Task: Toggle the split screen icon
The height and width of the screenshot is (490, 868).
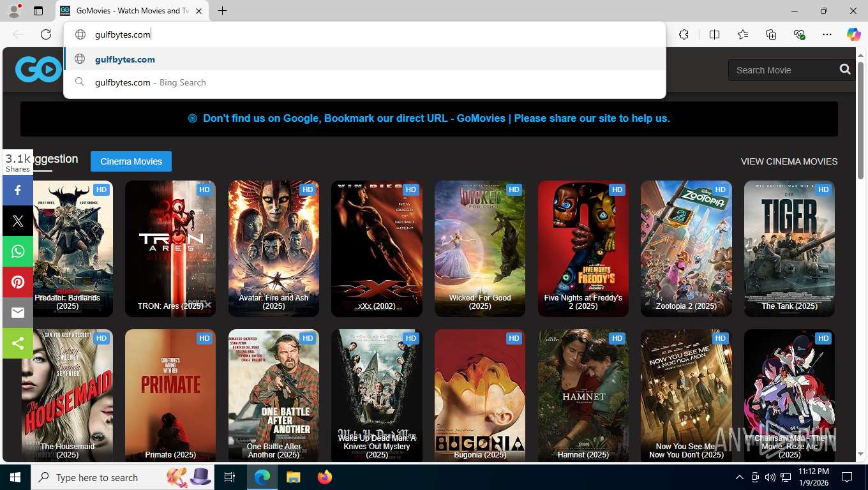Action: pyautogui.click(x=715, y=34)
